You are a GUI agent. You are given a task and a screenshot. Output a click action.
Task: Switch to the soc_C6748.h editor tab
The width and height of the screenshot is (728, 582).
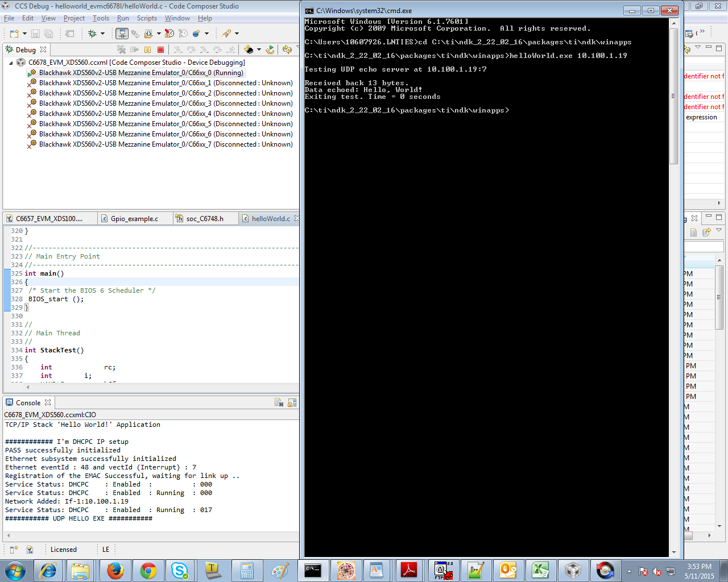[205, 219]
